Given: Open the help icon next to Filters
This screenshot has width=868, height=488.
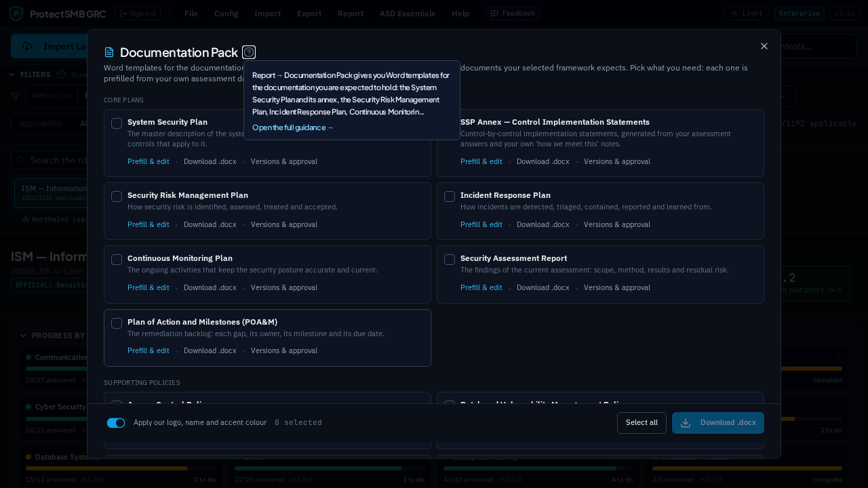Looking at the screenshot, I should [x=61, y=75].
